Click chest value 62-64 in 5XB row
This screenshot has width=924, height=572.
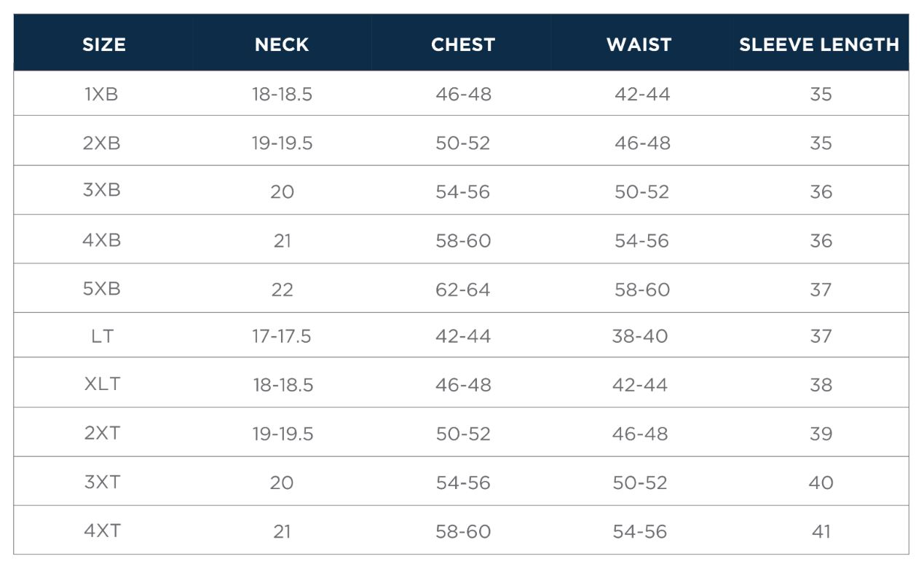462,290
